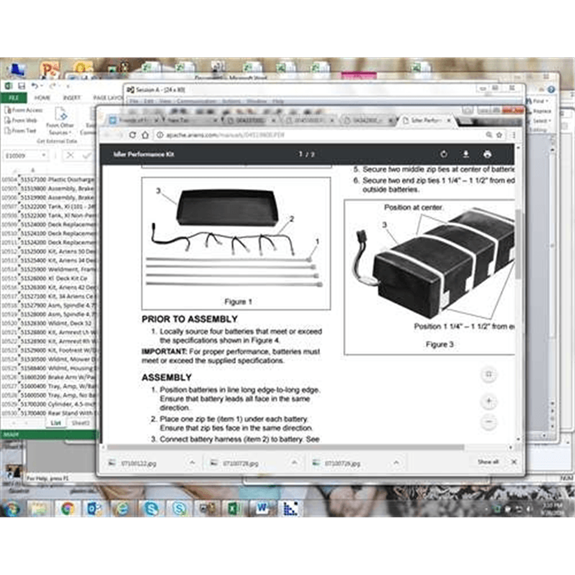The height and width of the screenshot is (575, 575).
Task: Zoom in on the PDF with plus button
Action: 489,401
